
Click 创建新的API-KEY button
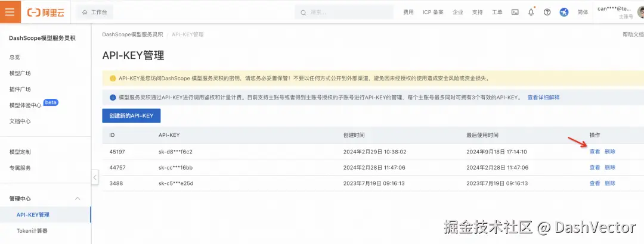click(x=131, y=115)
